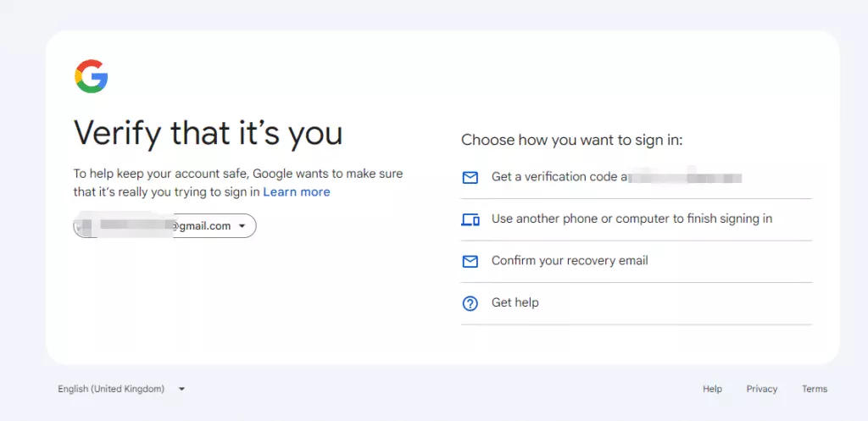Click the Choose how you want to sign in label
This screenshot has width=868, height=421.
click(572, 140)
